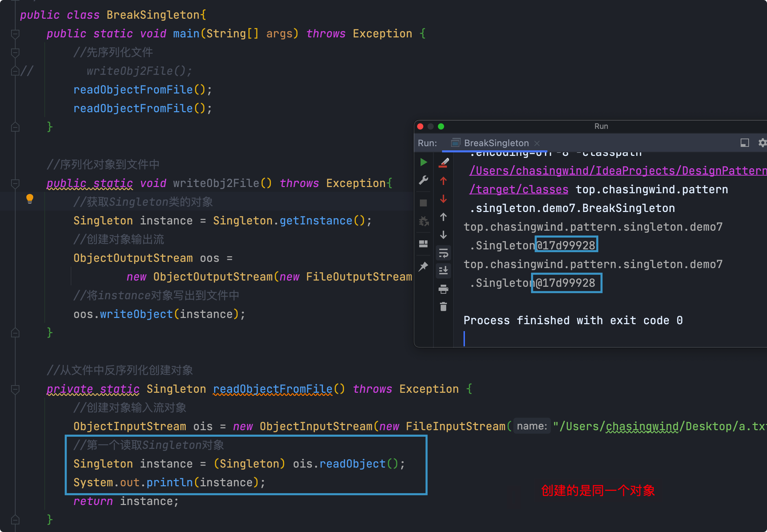Collapse the main method fold marker
767x532 pixels.
tap(15, 34)
